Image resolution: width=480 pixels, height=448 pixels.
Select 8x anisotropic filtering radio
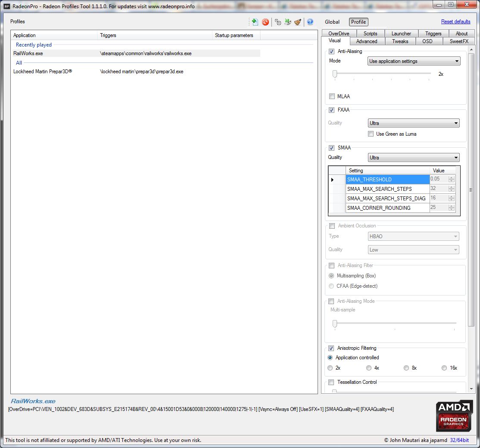coord(406,368)
